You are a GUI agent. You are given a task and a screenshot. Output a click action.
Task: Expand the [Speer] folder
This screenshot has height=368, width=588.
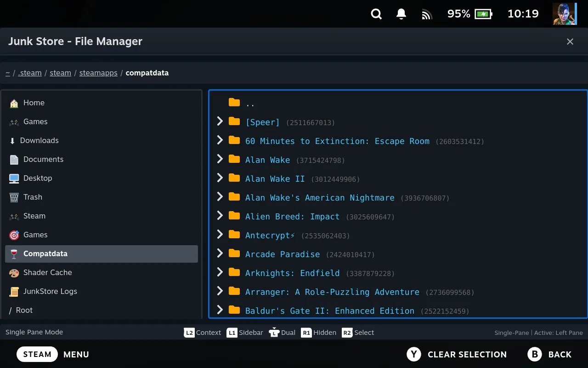pyautogui.click(x=220, y=121)
